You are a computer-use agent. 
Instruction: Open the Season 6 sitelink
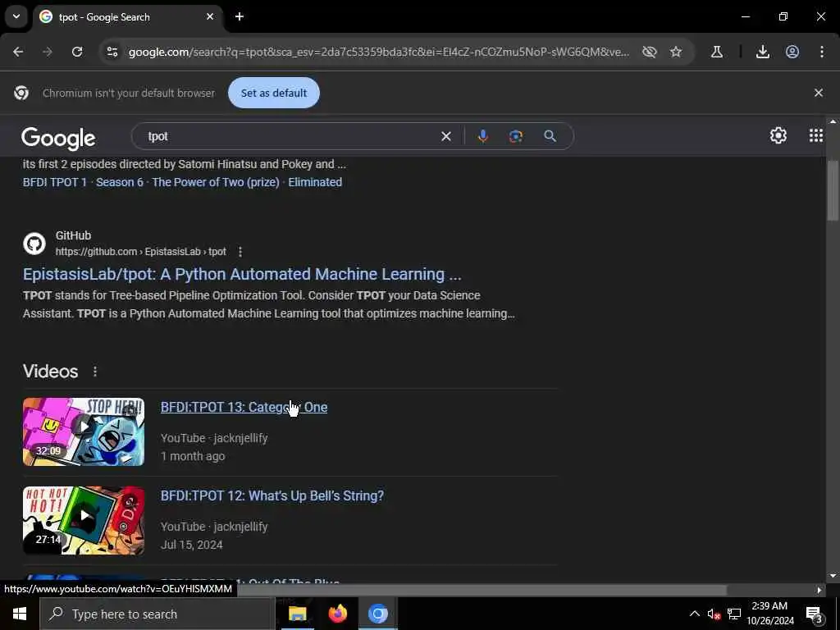point(120,182)
